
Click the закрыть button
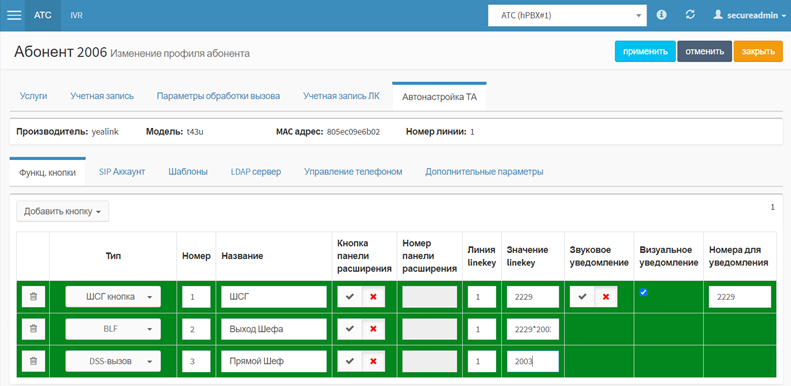pos(758,51)
